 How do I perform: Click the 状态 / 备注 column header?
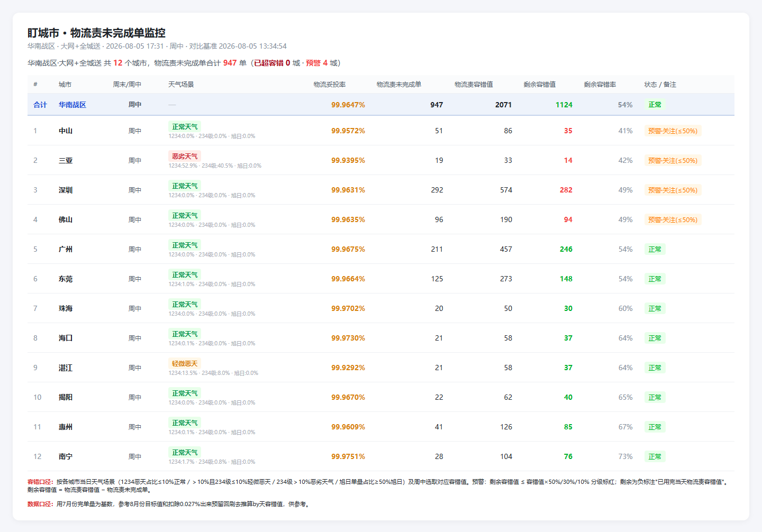pos(660,85)
